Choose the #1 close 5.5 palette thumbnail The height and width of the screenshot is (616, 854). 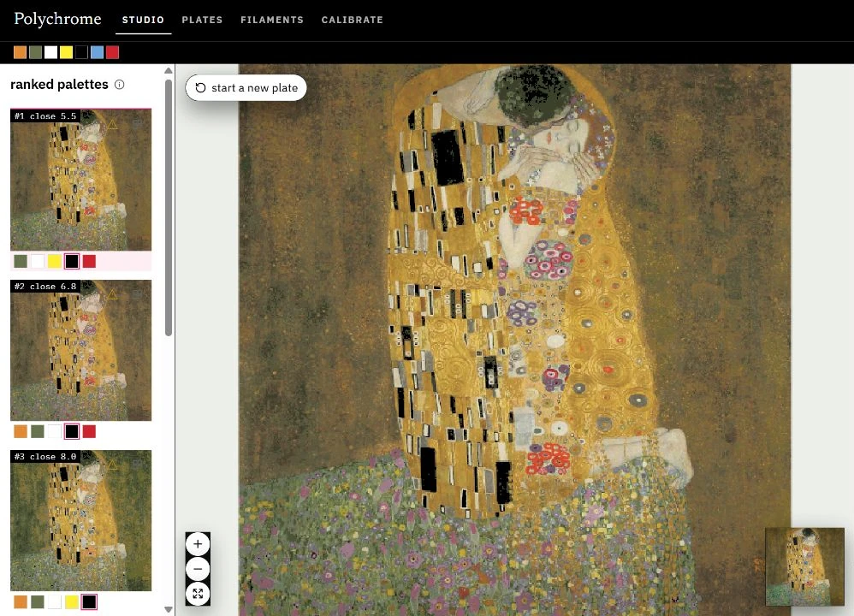point(80,180)
